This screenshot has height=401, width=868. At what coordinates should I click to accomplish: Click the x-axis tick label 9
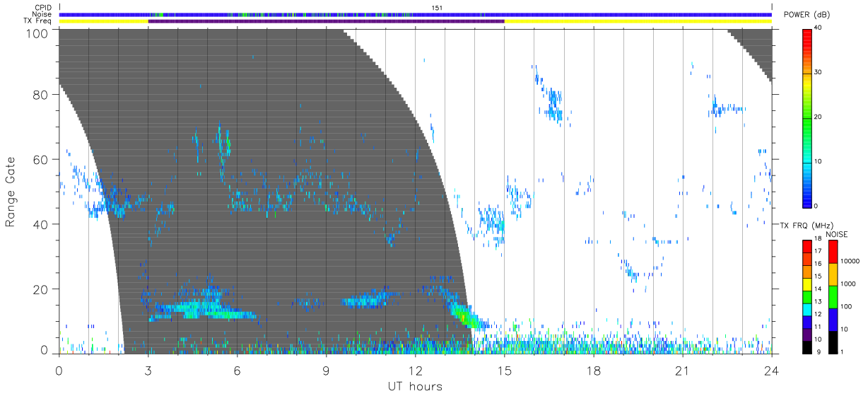point(326,371)
